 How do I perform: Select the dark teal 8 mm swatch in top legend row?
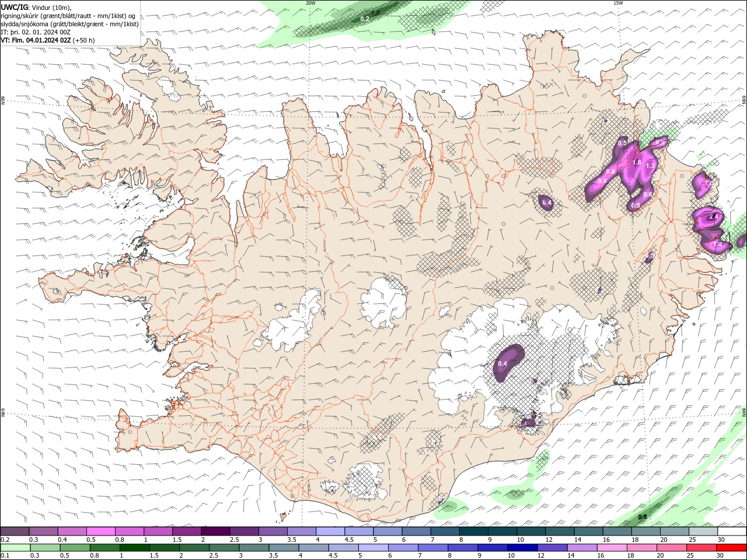click(x=473, y=531)
